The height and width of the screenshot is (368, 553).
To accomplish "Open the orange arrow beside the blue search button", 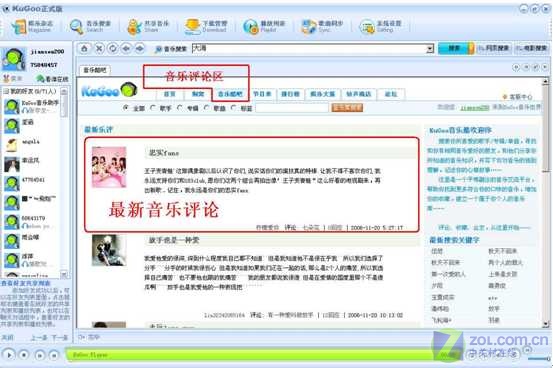I will (471, 48).
